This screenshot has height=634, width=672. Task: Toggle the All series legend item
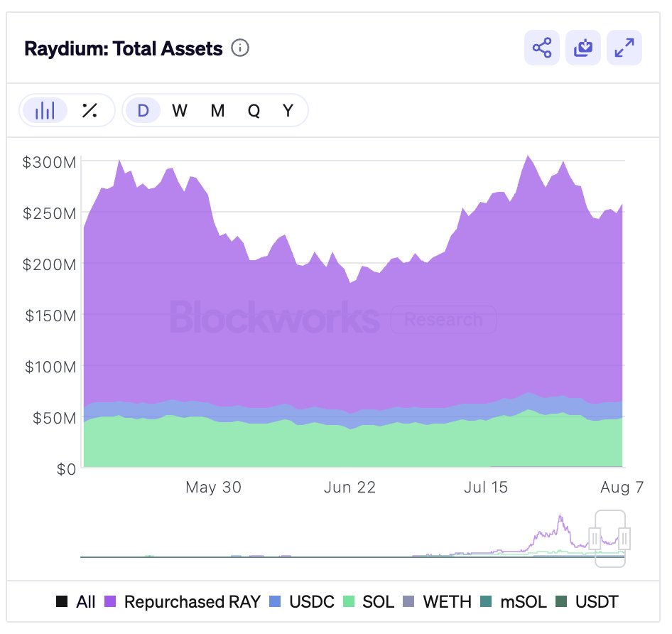[76, 602]
